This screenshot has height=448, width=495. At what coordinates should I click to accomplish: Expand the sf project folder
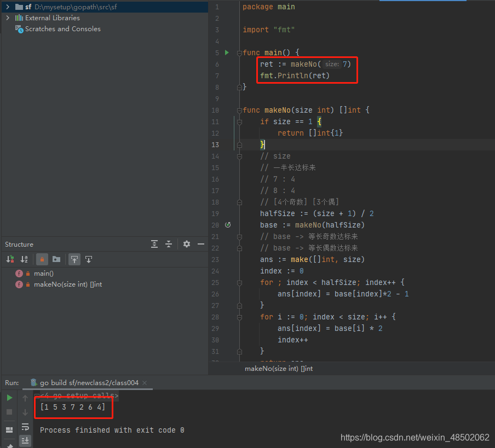pyautogui.click(x=8, y=7)
